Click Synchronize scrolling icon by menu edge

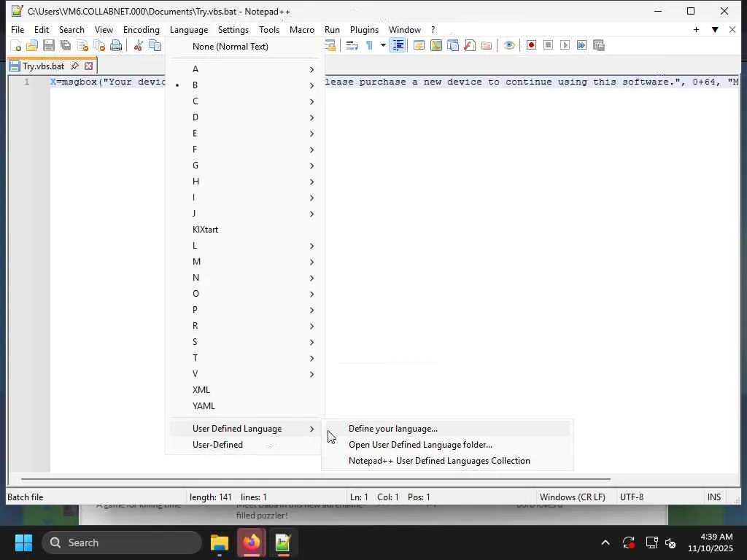(330, 45)
